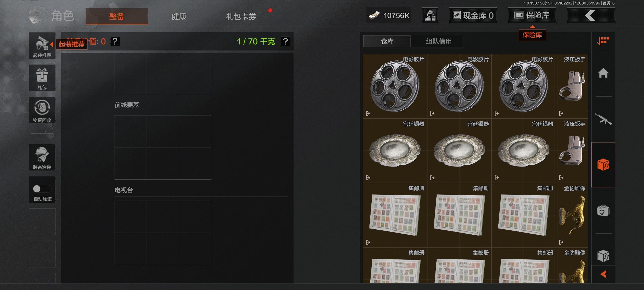Show help for the 70 千克 weight limit
This screenshot has width=644, height=290.
coord(286,41)
